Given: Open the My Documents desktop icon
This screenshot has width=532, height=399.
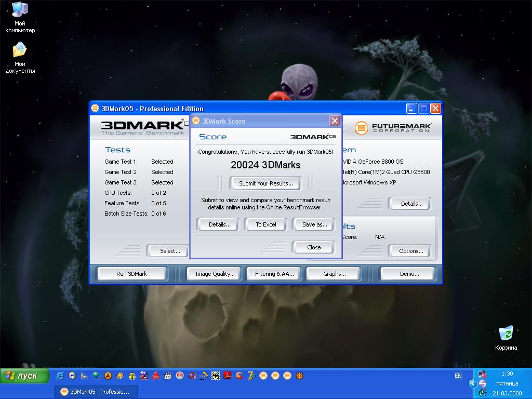Looking at the screenshot, I should pyautogui.click(x=20, y=58).
